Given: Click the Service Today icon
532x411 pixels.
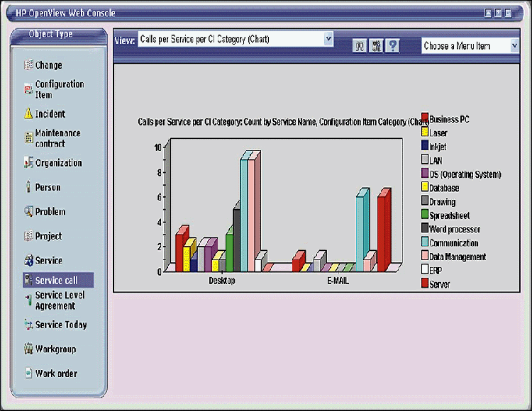Looking at the screenshot, I should 28,325.
